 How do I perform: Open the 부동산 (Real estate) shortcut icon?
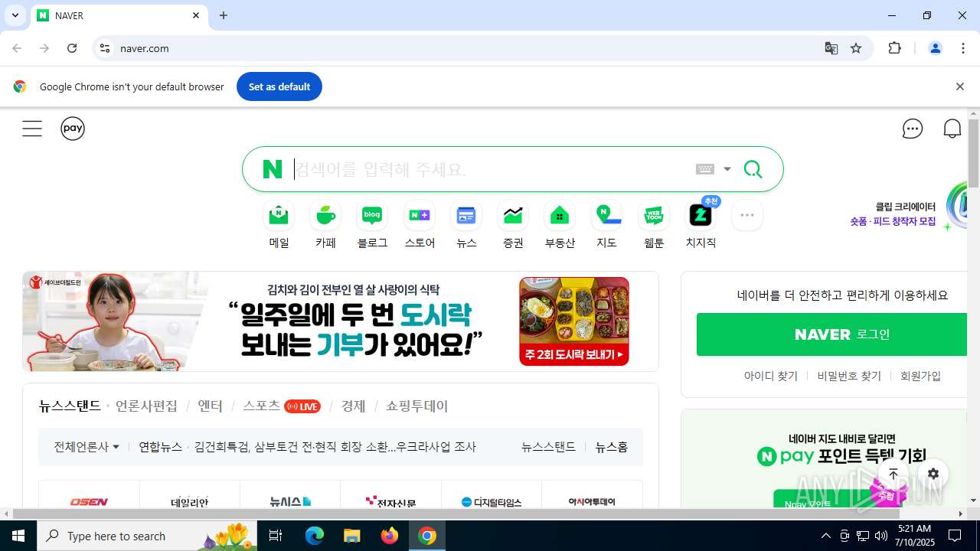pos(560,216)
